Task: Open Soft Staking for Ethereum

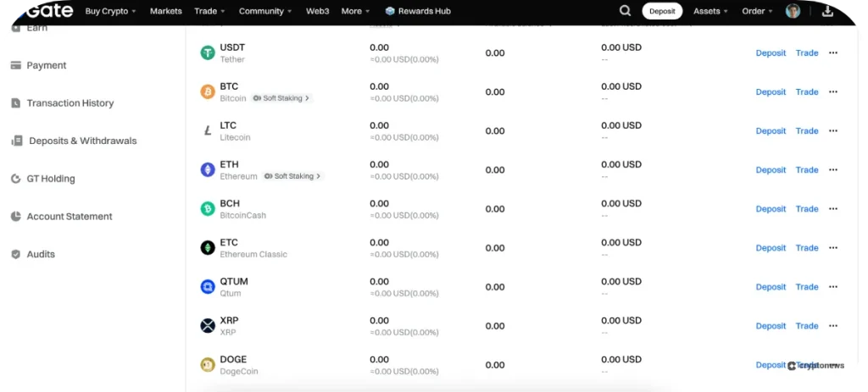Action: coord(292,176)
